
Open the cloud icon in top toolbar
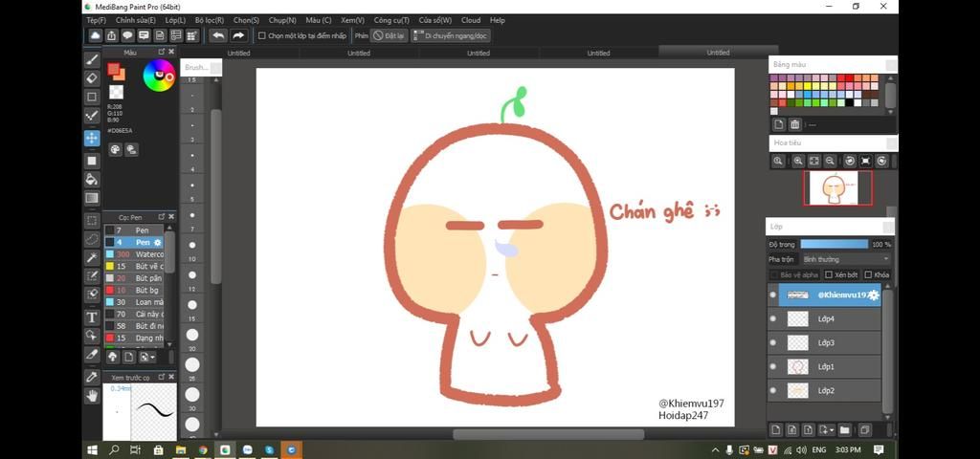coord(95,35)
